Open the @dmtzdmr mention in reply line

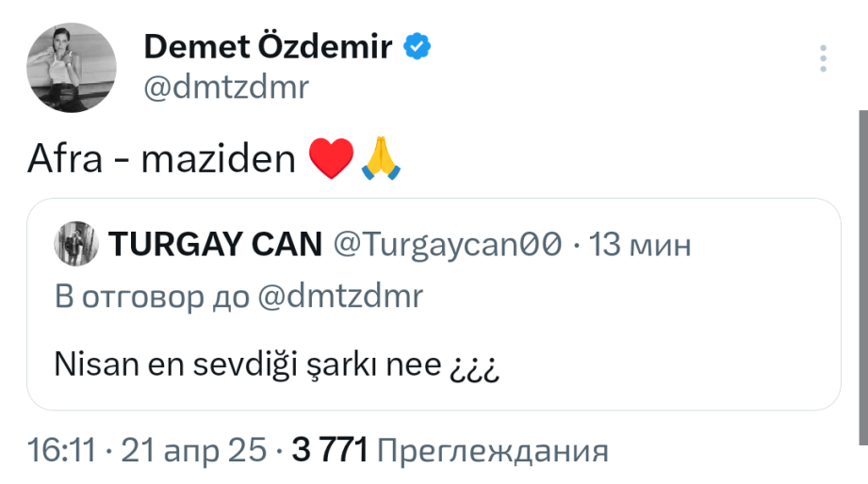click(x=339, y=297)
